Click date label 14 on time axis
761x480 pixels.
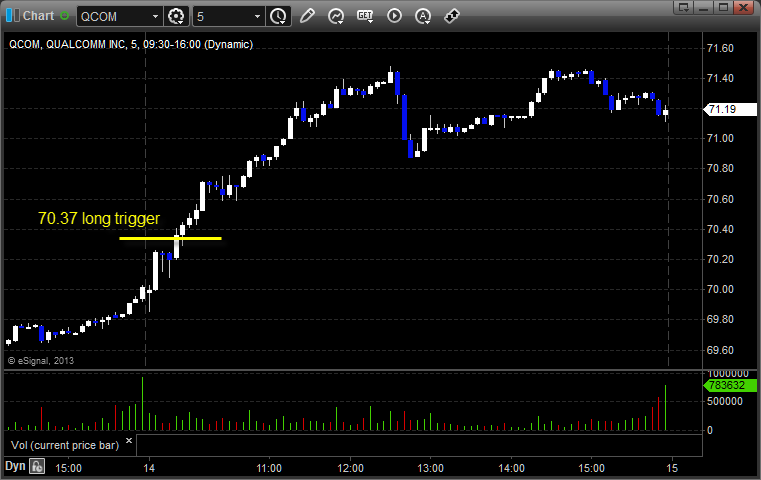pyautogui.click(x=149, y=468)
